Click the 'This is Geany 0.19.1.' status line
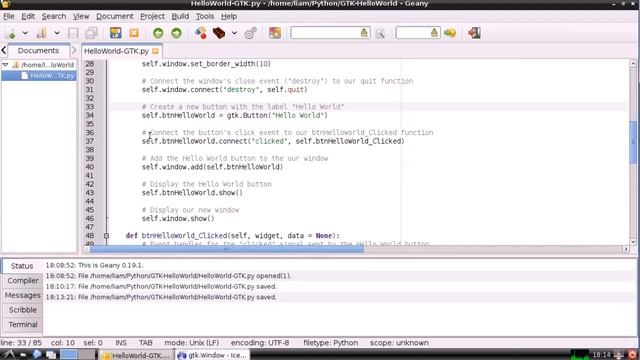 [95, 265]
